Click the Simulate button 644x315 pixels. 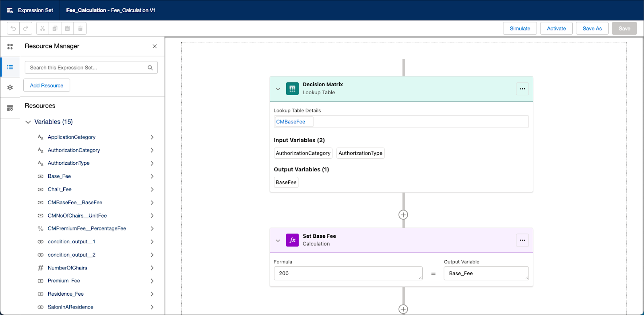[520, 29]
